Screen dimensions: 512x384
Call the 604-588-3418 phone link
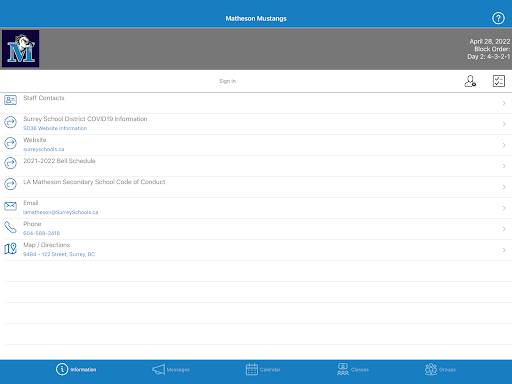(41, 233)
